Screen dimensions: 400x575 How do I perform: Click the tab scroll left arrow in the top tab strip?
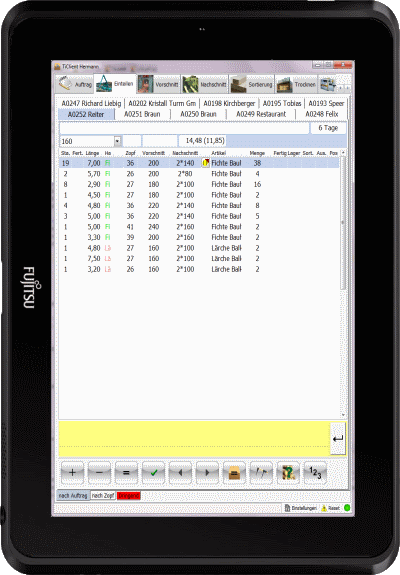coord(341,88)
